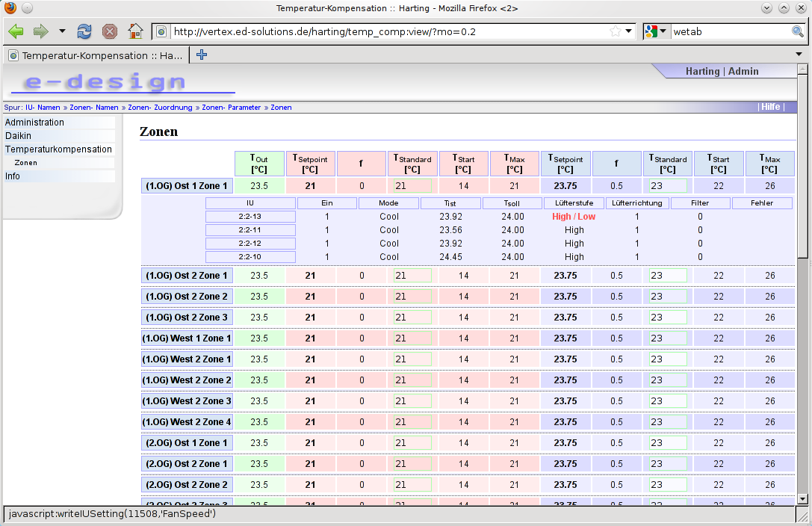Viewport: 812px width, 526px height.
Task: Click the vertical scrollbar down arrow
Action: [803, 500]
